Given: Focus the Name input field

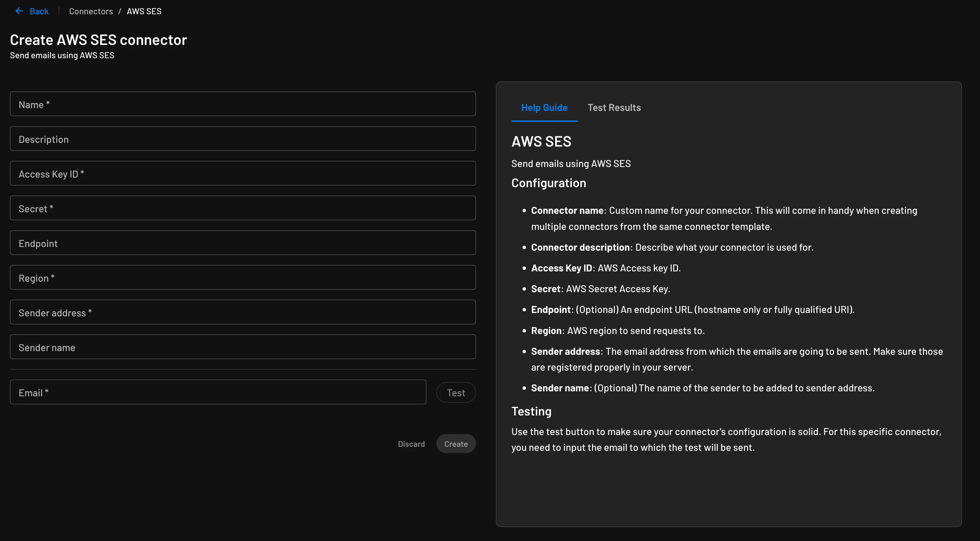Looking at the screenshot, I should coord(243,104).
